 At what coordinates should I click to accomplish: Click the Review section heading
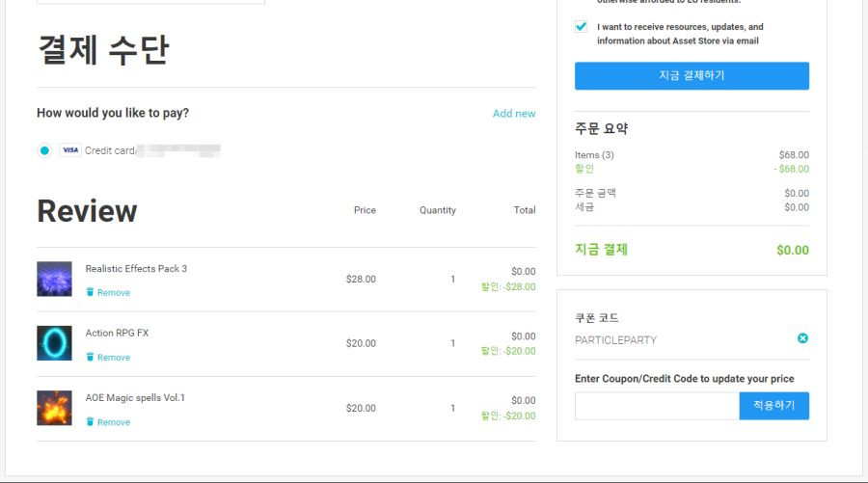point(87,211)
